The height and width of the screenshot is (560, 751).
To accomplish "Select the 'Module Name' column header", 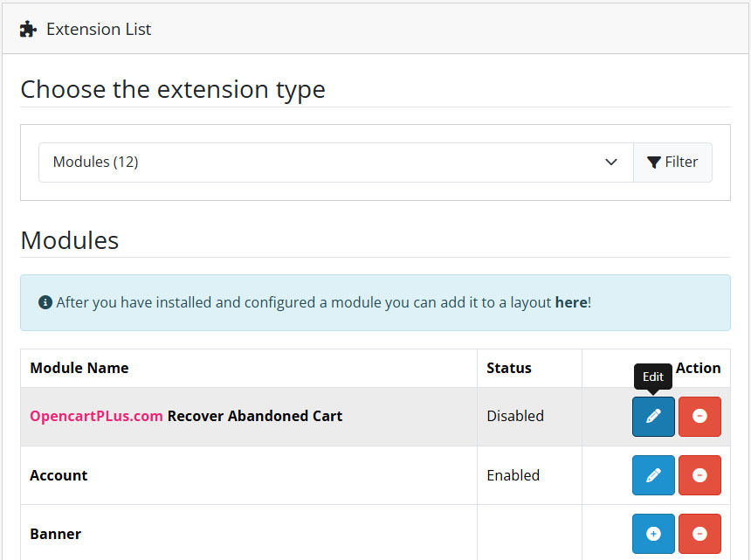I will (x=79, y=368).
